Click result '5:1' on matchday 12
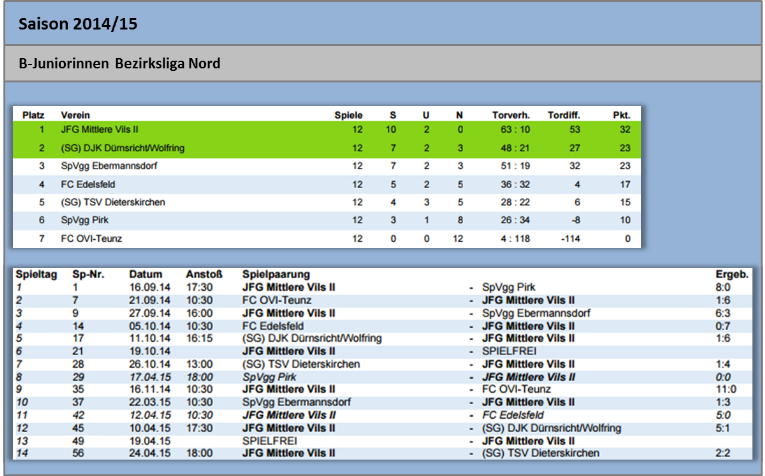The image size is (765, 476). click(x=723, y=428)
